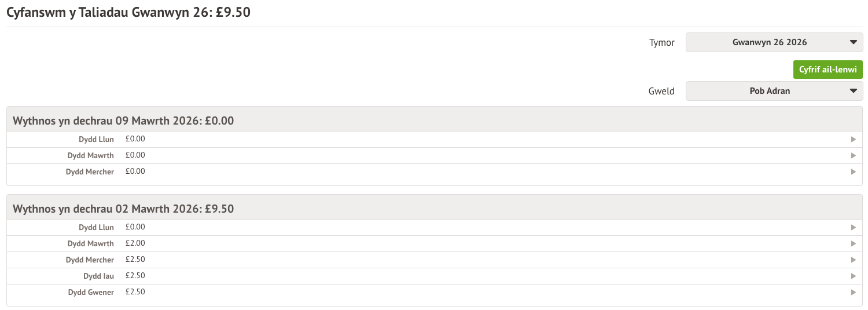Image resolution: width=868 pixels, height=310 pixels.
Task: Expand Dydd Mercher arrow, week of 09 Mawrth
Action: 853,172
